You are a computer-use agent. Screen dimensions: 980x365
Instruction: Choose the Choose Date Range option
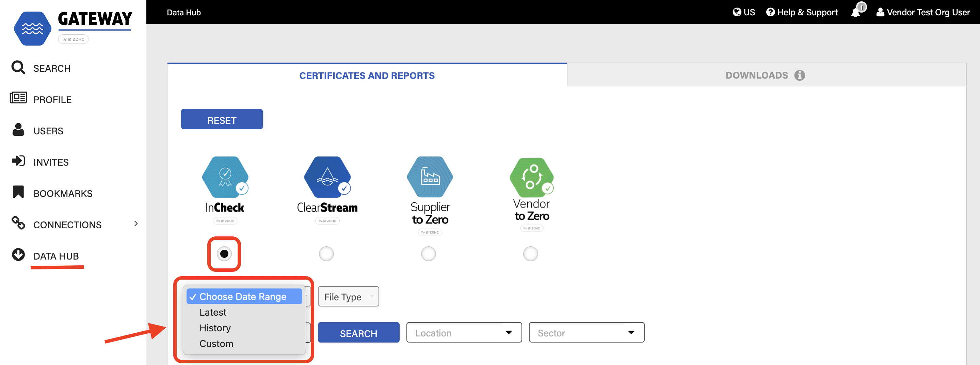coord(244,297)
